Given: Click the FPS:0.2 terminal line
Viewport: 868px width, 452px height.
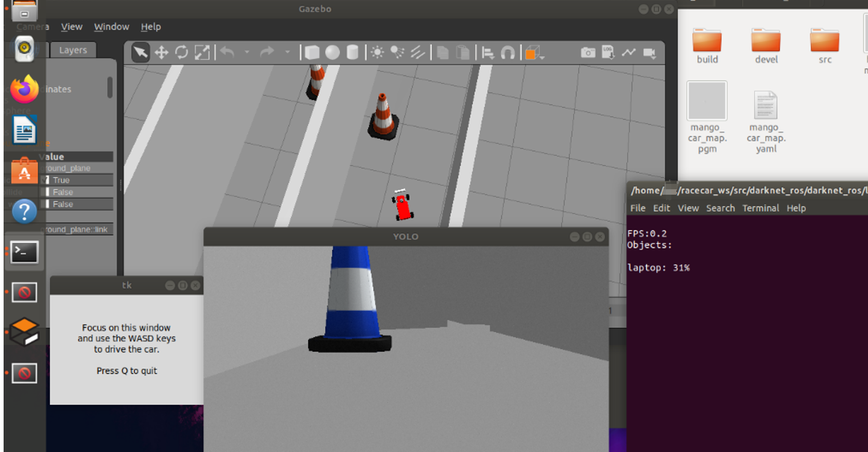Looking at the screenshot, I should click(x=646, y=233).
